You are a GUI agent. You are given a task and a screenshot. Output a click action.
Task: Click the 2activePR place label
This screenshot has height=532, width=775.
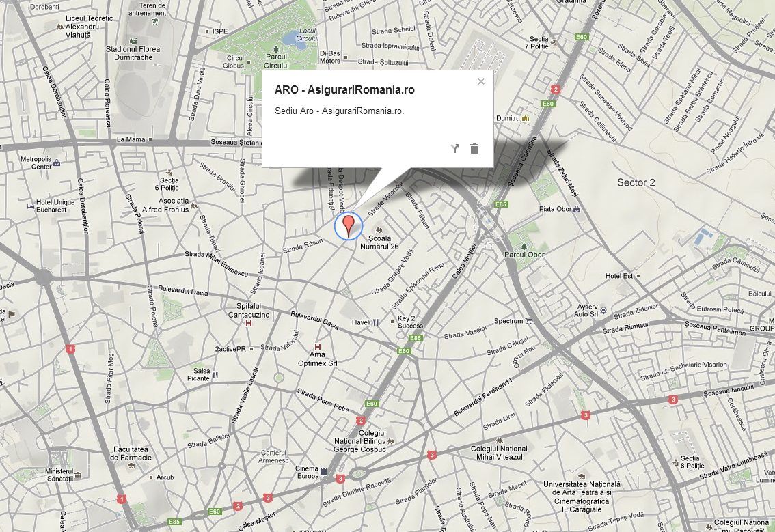230,349
